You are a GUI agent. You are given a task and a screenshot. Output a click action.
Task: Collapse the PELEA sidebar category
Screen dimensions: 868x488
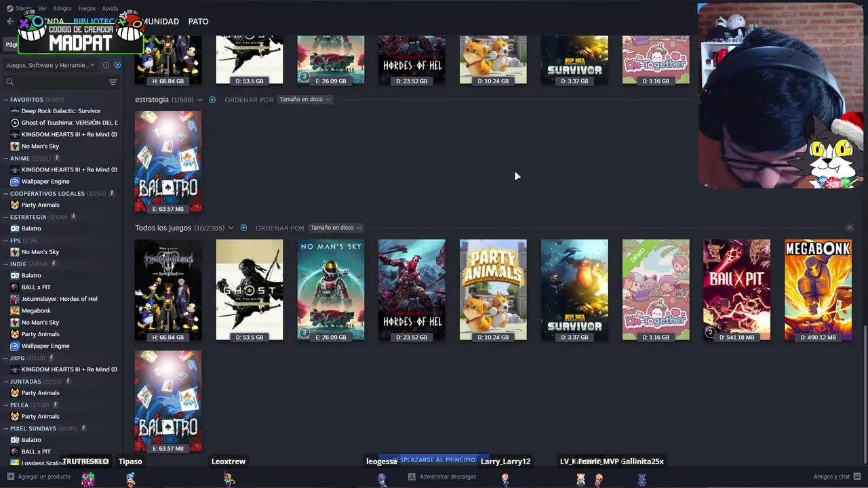coord(6,405)
